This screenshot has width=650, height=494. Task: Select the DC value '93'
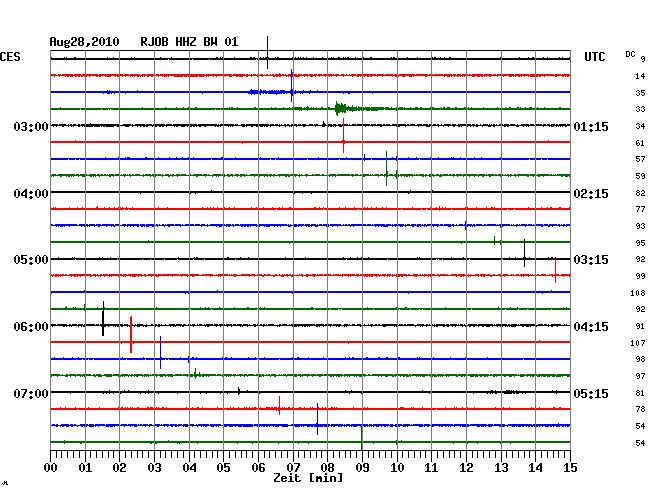click(x=640, y=226)
